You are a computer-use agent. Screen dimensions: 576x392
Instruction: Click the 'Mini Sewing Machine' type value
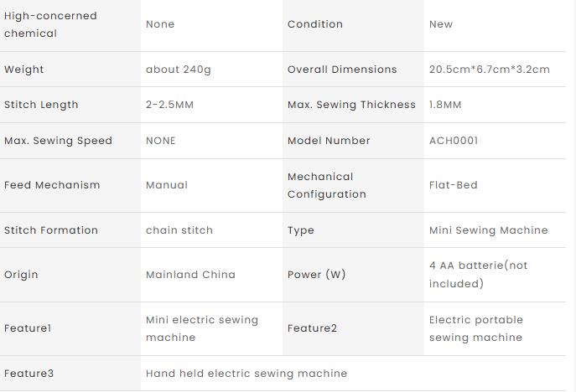tap(488, 230)
